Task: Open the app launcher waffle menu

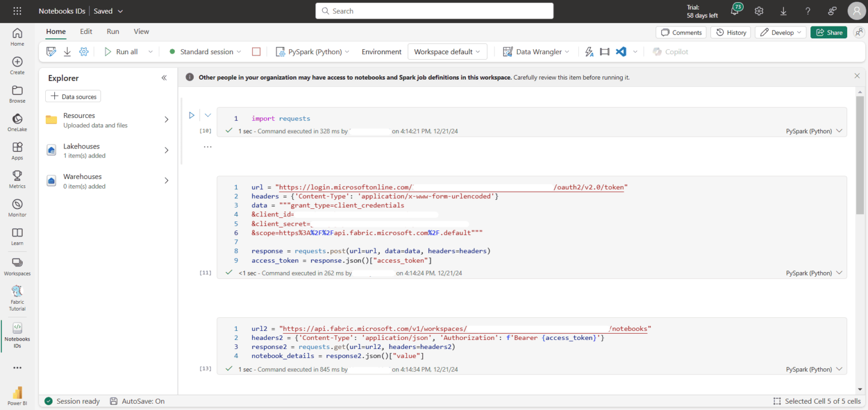Action: [x=17, y=11]
